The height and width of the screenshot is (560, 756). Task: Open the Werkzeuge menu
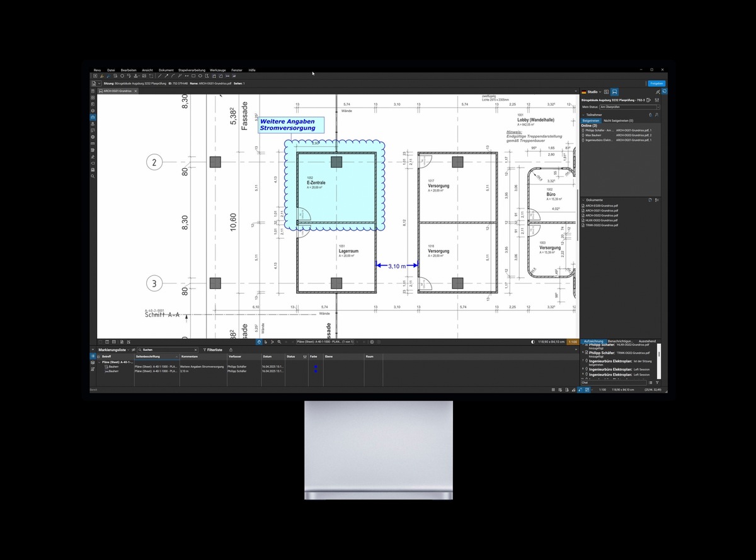(x=217, y=70)
